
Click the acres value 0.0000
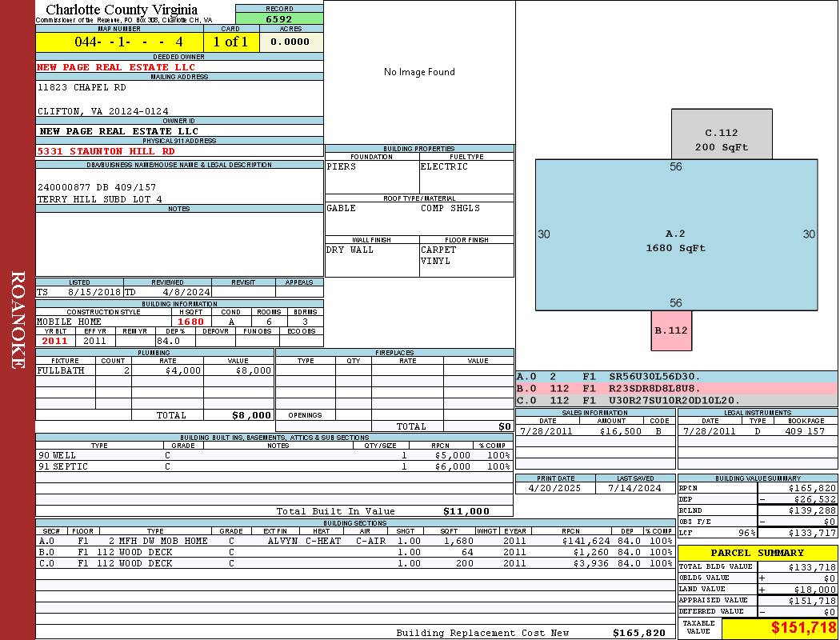[290, 42]
